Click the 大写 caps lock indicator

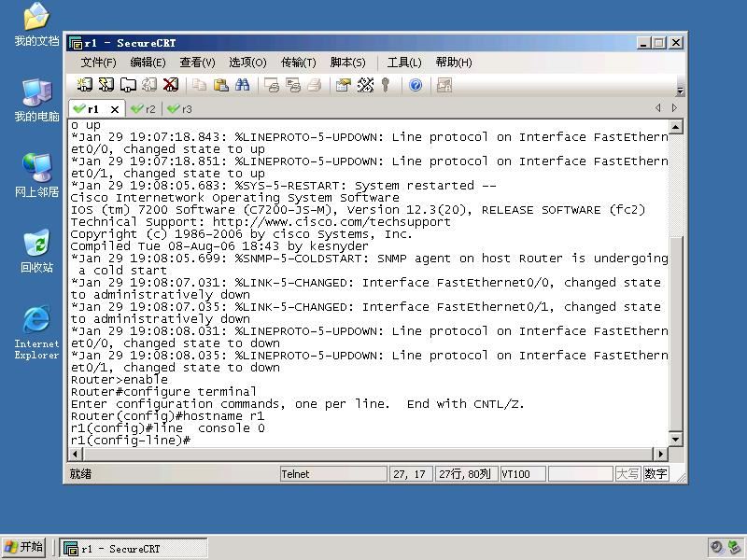tap(627, 474)
